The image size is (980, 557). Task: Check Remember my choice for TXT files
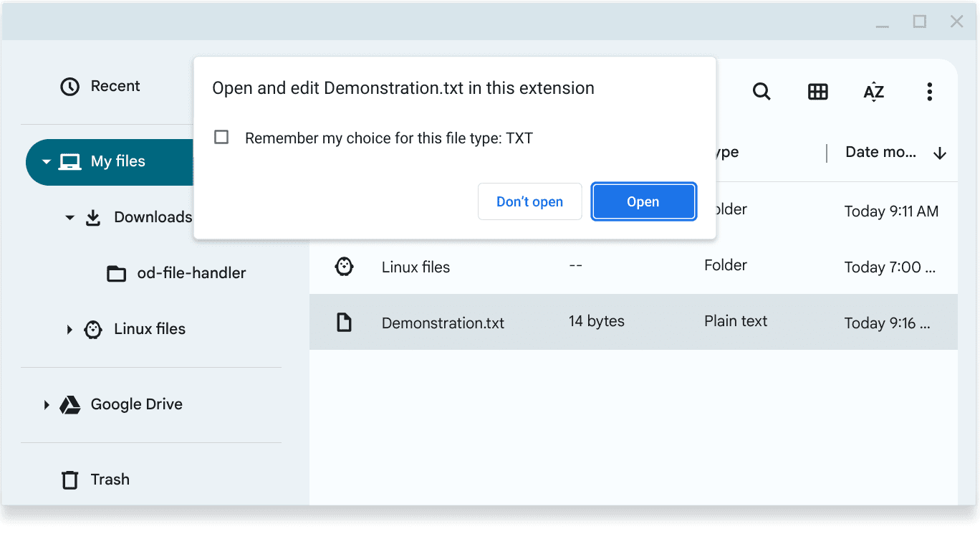click(221, 136)
